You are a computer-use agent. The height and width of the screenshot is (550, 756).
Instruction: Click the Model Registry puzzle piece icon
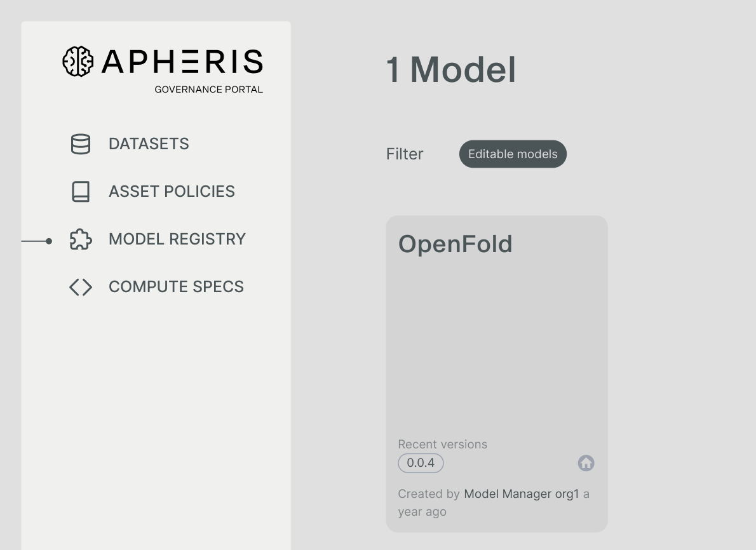tap(81, 239)
